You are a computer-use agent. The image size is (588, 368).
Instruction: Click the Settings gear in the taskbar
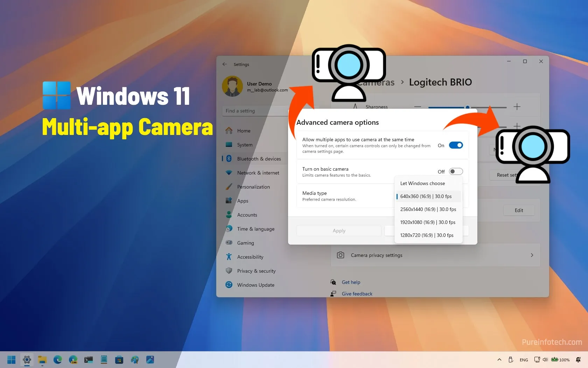point(27,360)
